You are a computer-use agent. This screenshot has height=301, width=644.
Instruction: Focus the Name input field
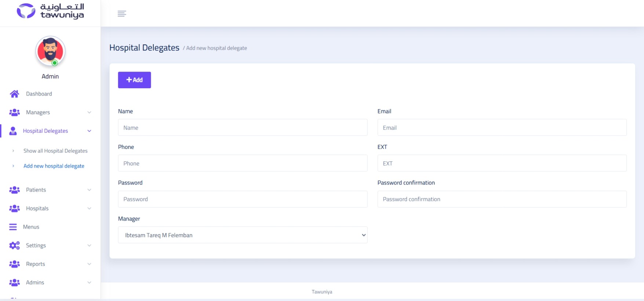click(243, 128)
